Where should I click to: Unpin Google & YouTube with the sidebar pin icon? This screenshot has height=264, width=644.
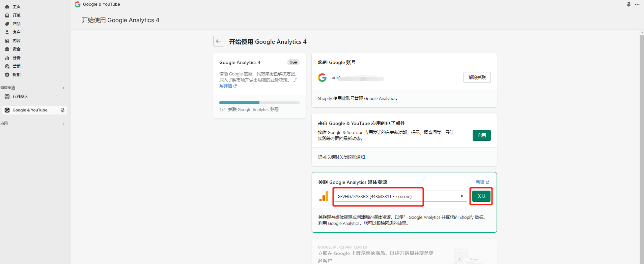click(62, 110)
